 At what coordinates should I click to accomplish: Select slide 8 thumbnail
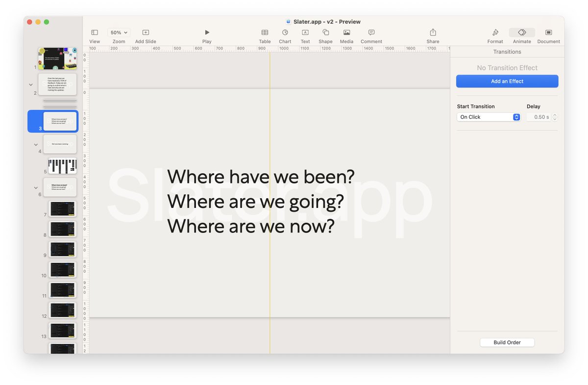pyautogui.click(x=62, y=229)
